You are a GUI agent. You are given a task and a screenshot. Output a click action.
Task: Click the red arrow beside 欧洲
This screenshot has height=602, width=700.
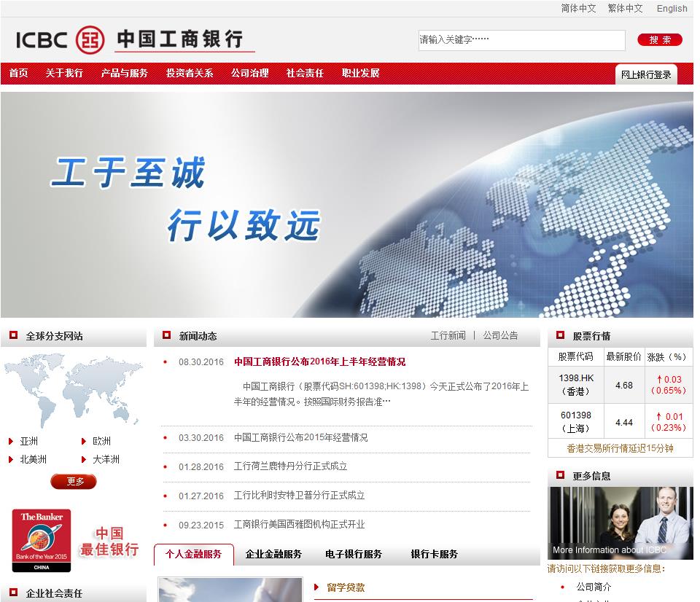[83, 442]
